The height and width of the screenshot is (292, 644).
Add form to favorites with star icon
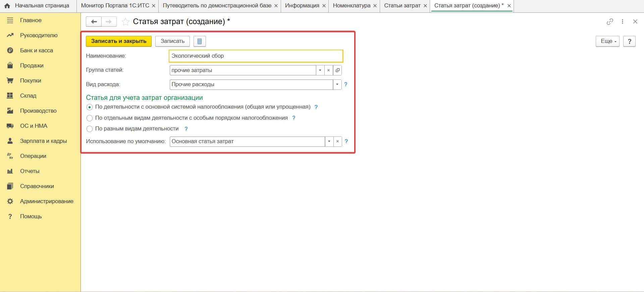click(125, 22)
